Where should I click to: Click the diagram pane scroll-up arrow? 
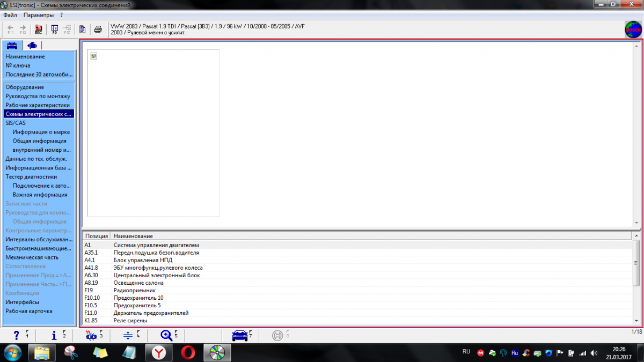click(x=636, y=45)
